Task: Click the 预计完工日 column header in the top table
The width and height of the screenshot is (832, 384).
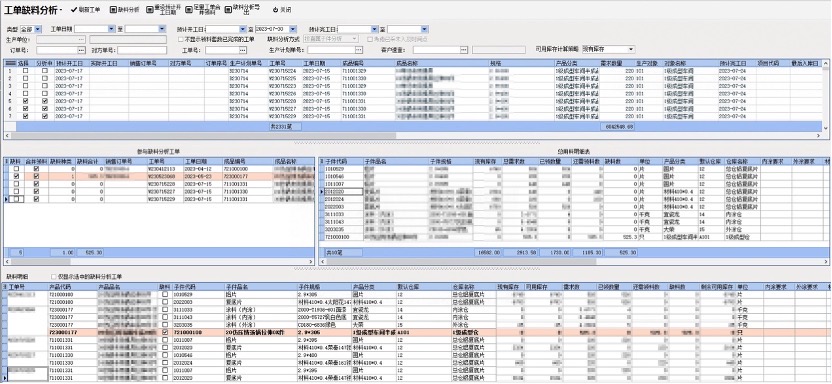Action: pos(737,63)
